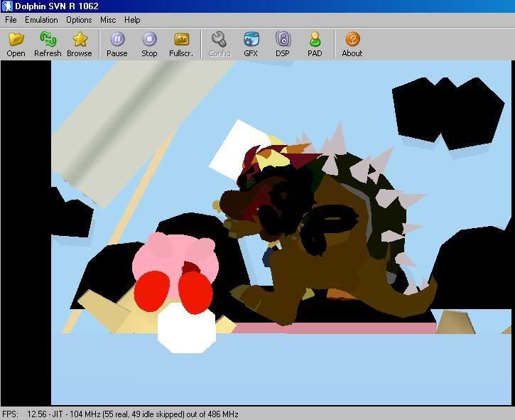Viewport: 515px width, 420px height.
Task: Click the Open folder toolbar icon
Action: (x=16, y=43)
